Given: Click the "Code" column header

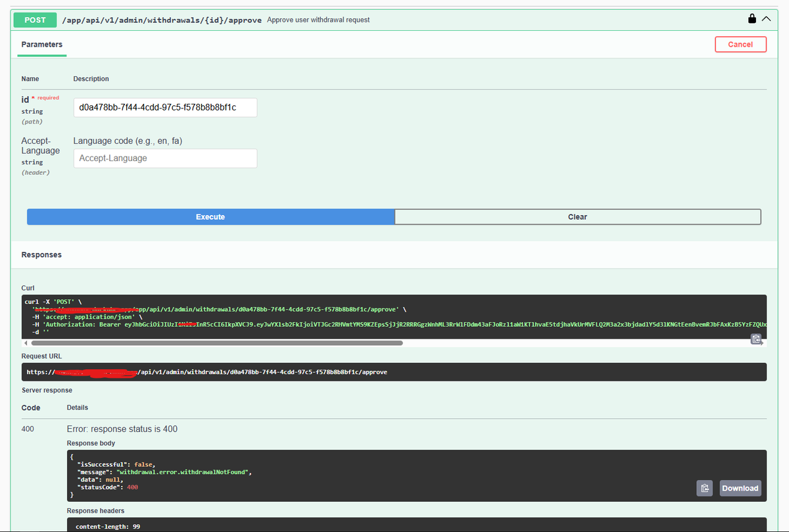Looking at the screenshot, I should 31,408.
